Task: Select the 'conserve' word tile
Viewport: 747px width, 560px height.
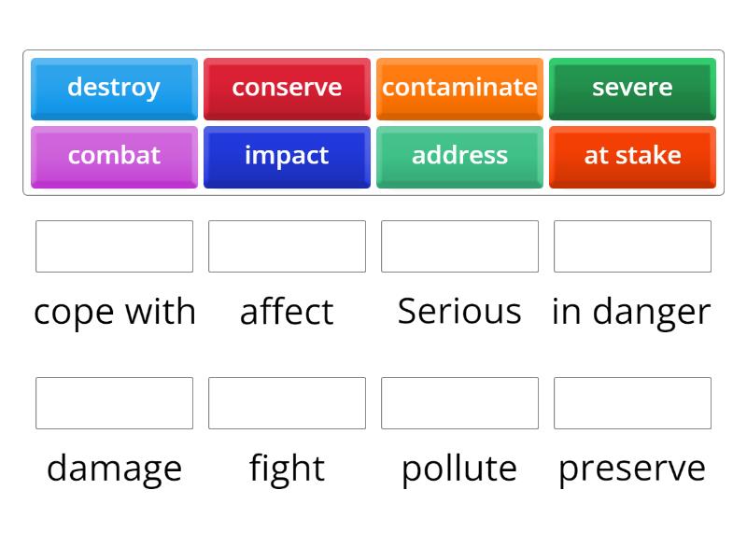Action: coord(287,88)
